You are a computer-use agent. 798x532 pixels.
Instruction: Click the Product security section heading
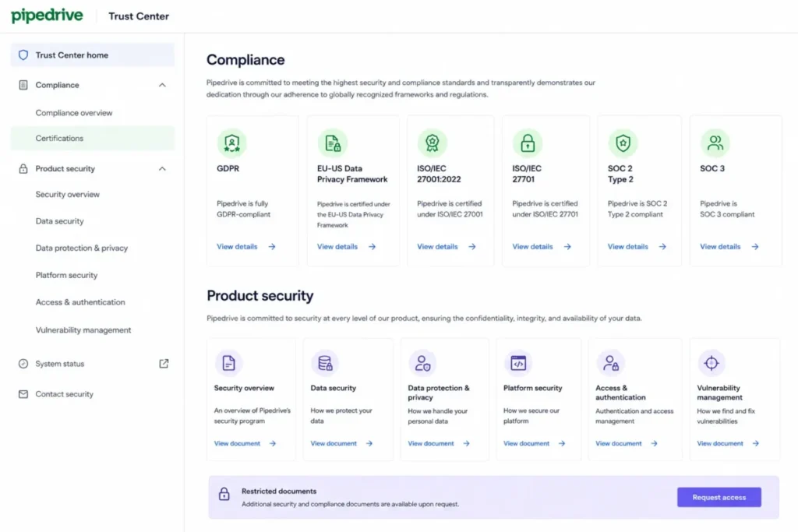coord(260,295)
